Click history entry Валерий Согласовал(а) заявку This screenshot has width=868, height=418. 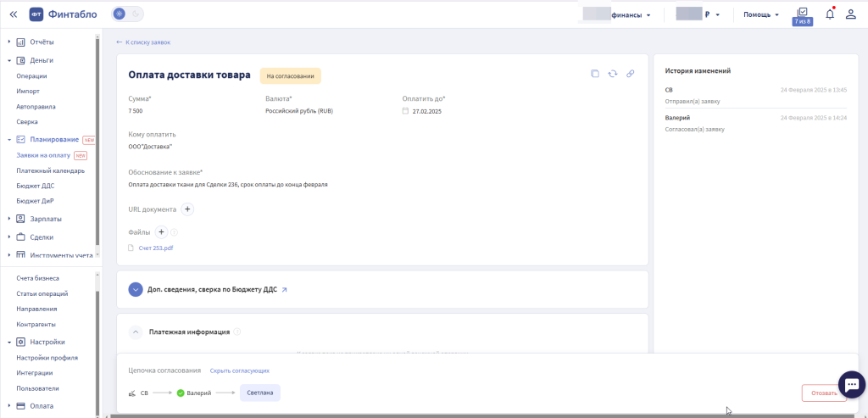tap(756, 123)
